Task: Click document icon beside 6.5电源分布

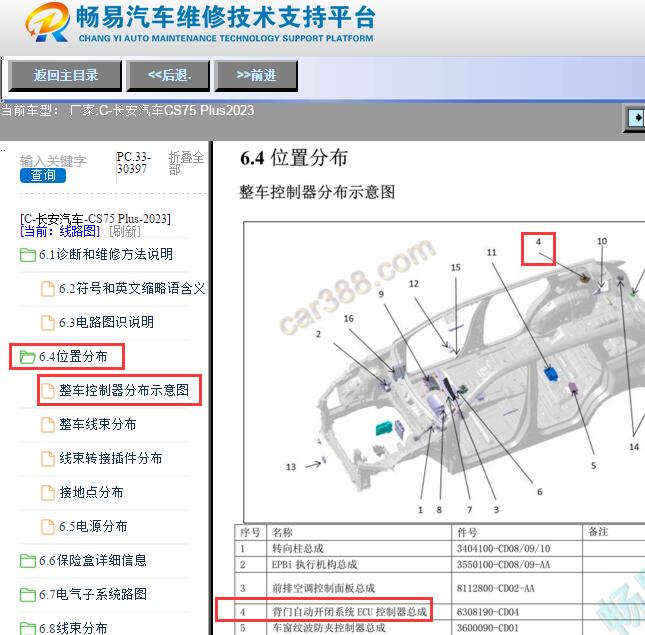Action: pos(48,527)
